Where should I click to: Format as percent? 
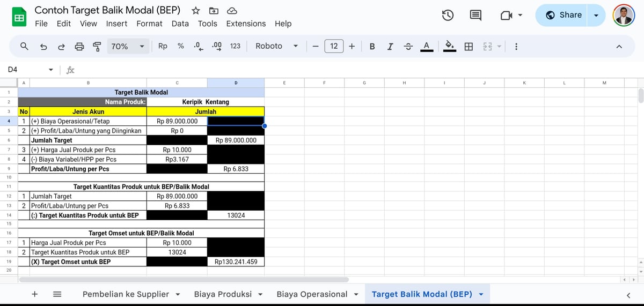181,46
